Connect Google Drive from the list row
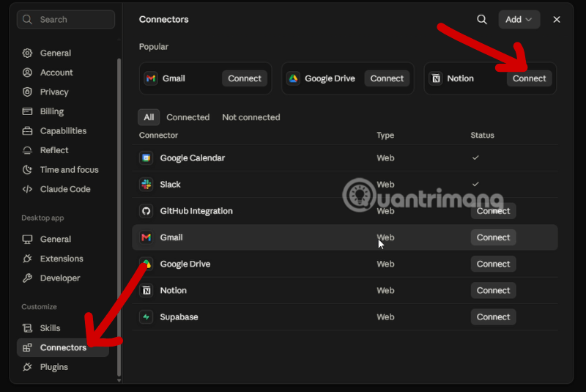Image resolution: width=586 pixels, height=392 pixels. tap(493, 264)
